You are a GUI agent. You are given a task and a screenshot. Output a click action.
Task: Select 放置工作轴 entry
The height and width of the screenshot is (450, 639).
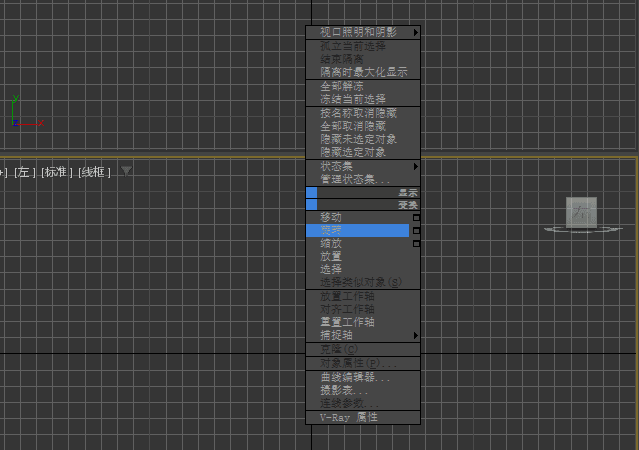[x=363, y=296]
